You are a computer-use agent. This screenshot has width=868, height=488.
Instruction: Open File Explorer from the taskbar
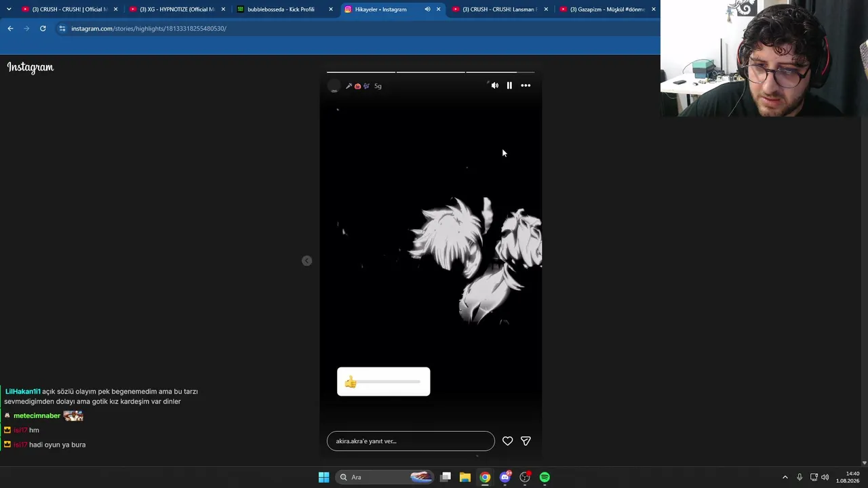(465, 477)
